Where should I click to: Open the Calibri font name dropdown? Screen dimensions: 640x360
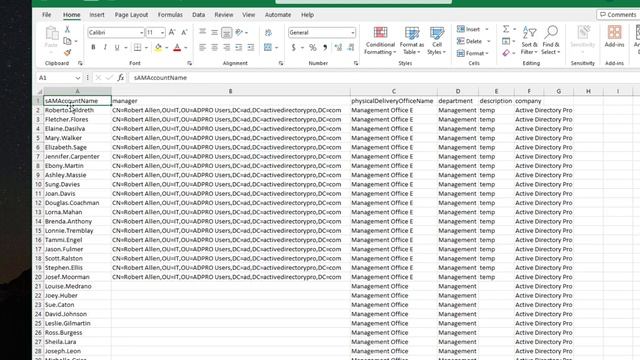142,33
